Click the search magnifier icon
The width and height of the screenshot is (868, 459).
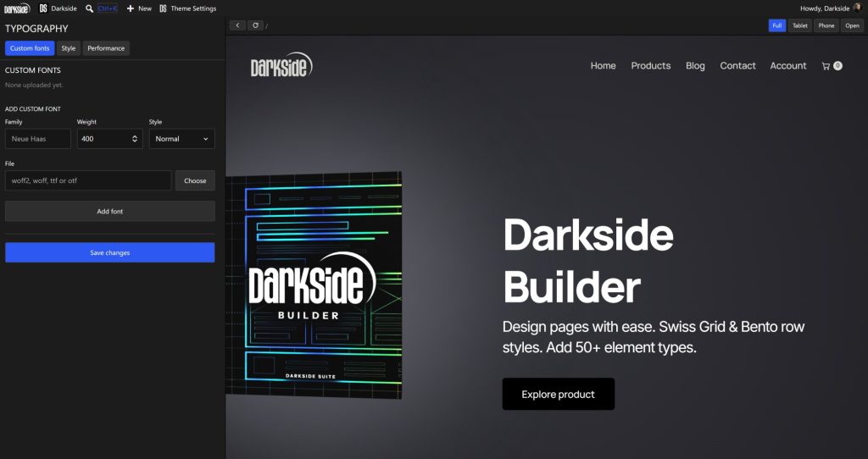point(89,8)
